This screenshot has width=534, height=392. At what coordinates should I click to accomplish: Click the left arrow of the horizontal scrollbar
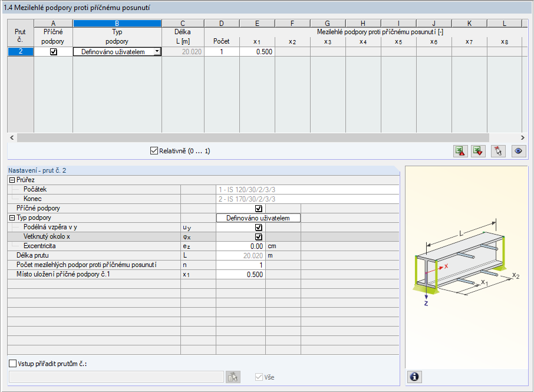coord(12,137)
